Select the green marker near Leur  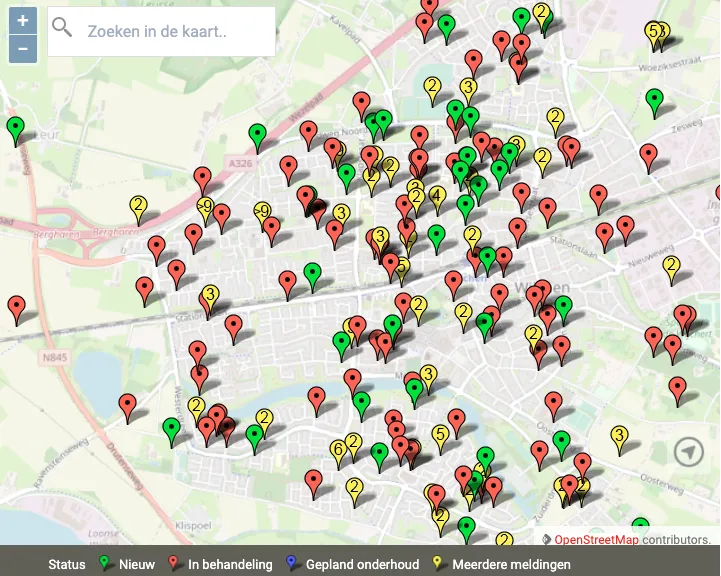click(15, 128)
